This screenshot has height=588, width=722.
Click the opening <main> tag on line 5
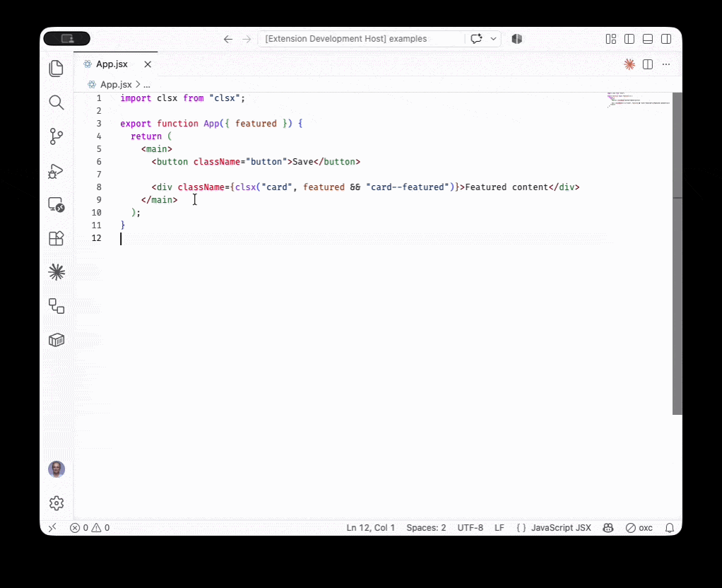[x=157, y=149]
